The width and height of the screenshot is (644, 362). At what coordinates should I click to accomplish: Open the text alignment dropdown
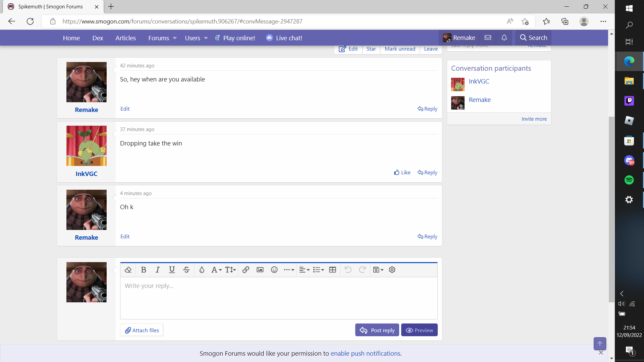pyautogui.click(x=304, y=270)
